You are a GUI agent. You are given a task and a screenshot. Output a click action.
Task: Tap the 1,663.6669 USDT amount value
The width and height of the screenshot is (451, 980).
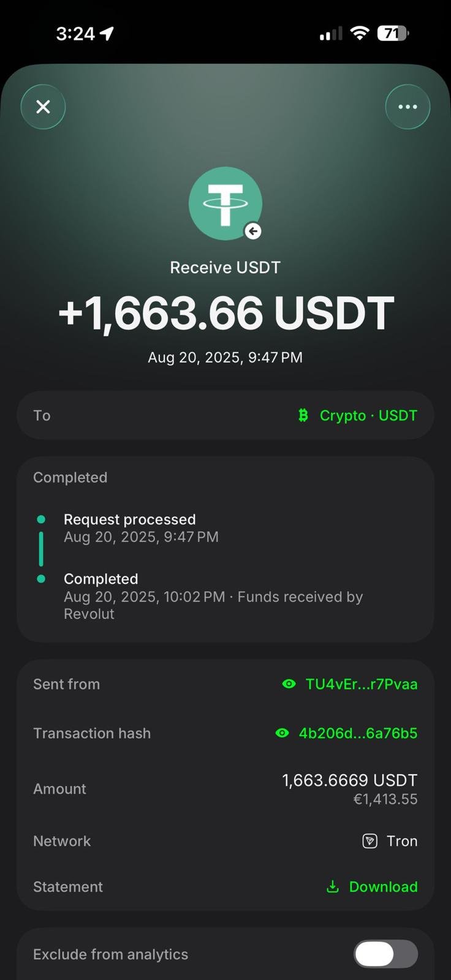tap(349, 780)
